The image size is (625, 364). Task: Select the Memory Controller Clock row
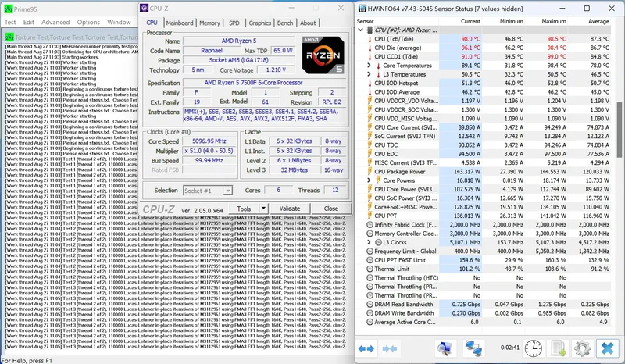tap(483, 234)
